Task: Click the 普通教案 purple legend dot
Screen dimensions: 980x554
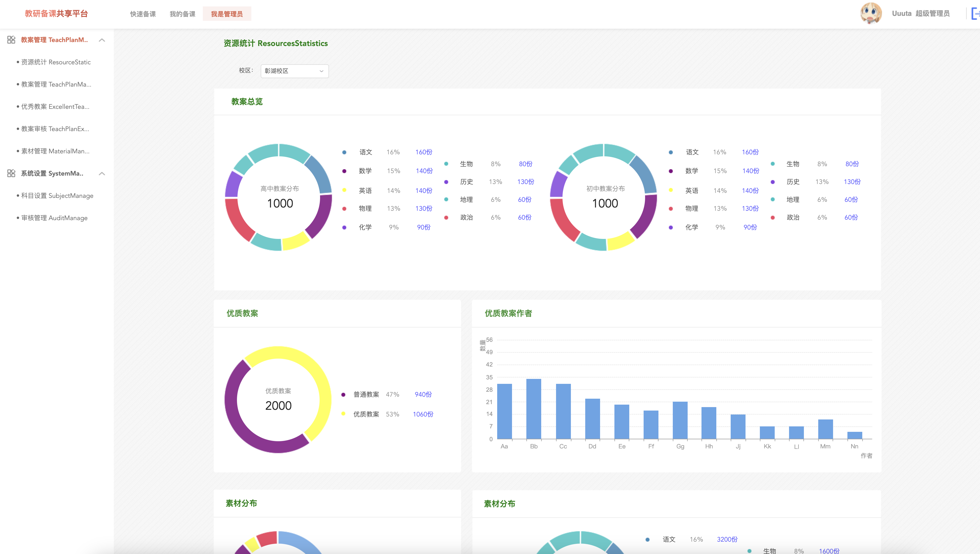Action: [x=343, y=394]
